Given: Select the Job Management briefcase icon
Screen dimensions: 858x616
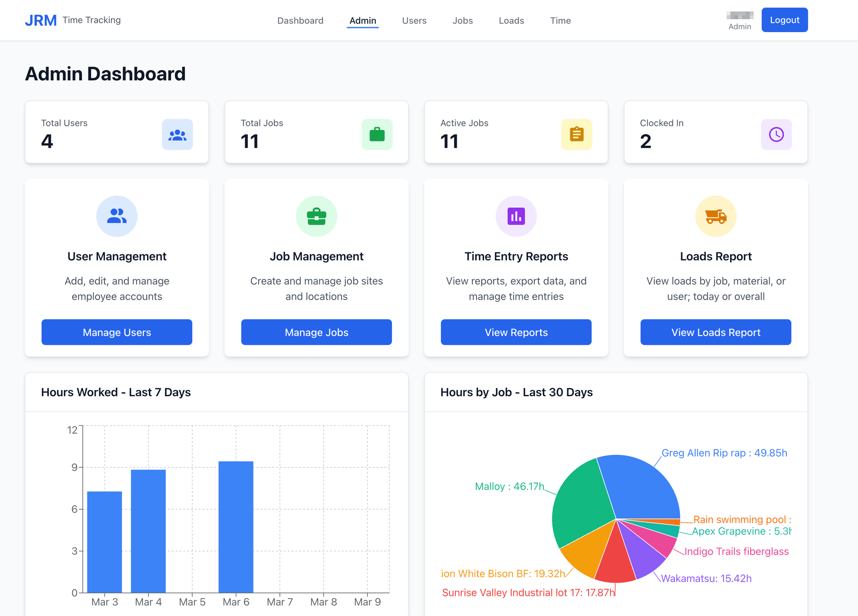Looking at the screenshot, I should click(316, 216).
